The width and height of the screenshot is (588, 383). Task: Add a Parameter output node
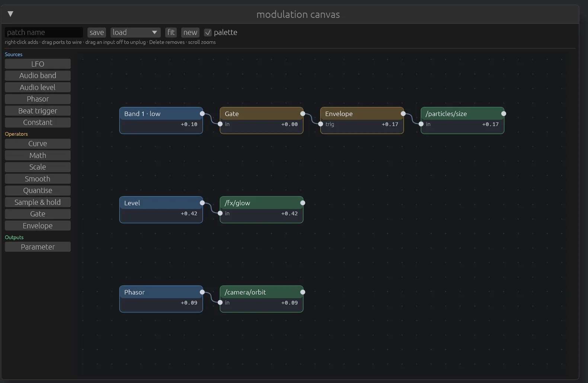pyautogui.click(x=38, y=247)
